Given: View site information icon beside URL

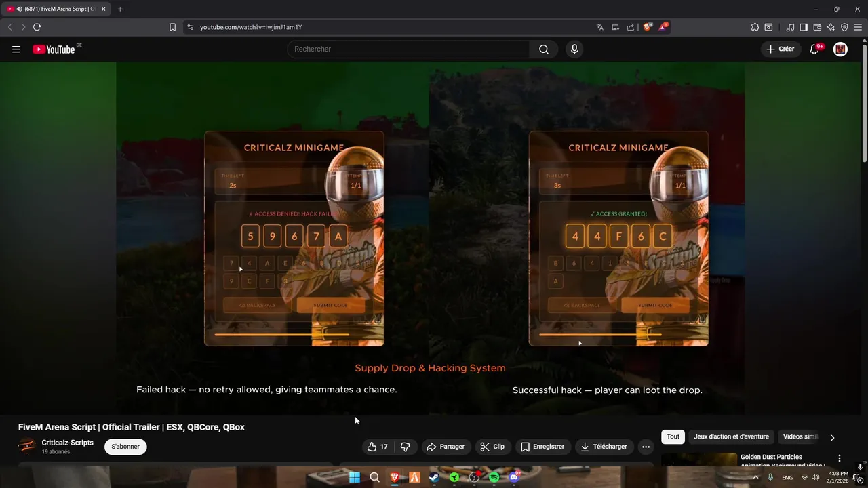Looking at the screenshot, I should [x=190, y=27].
